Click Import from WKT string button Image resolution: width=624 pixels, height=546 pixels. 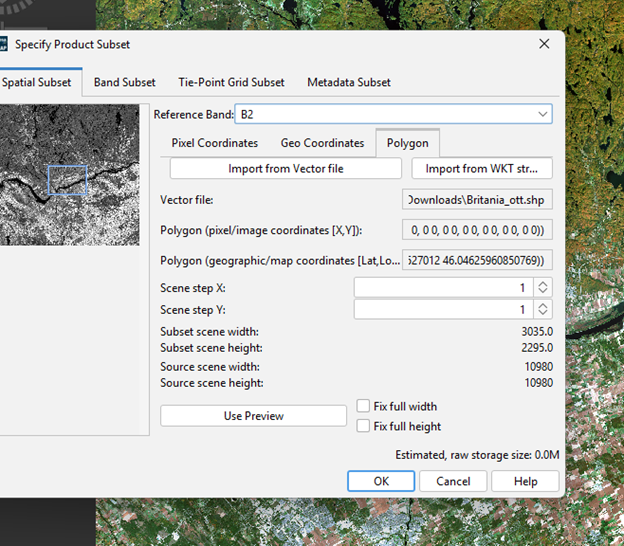[x=482, y=169]
